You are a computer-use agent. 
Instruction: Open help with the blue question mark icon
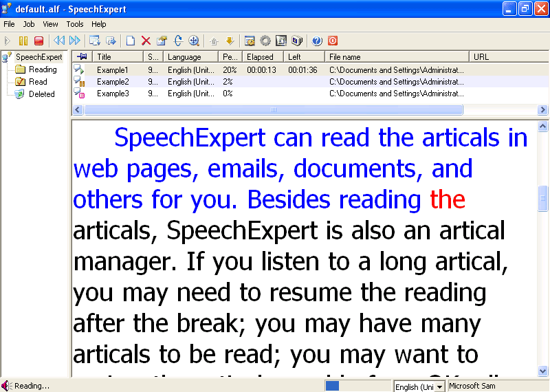point(317,41)
